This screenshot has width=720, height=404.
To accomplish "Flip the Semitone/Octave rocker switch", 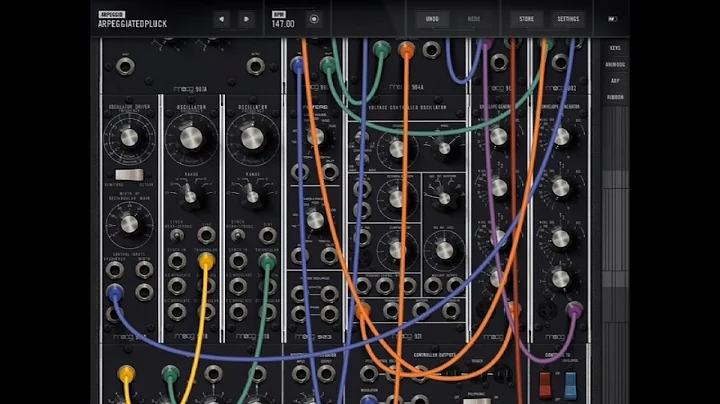I will [129, 175].
